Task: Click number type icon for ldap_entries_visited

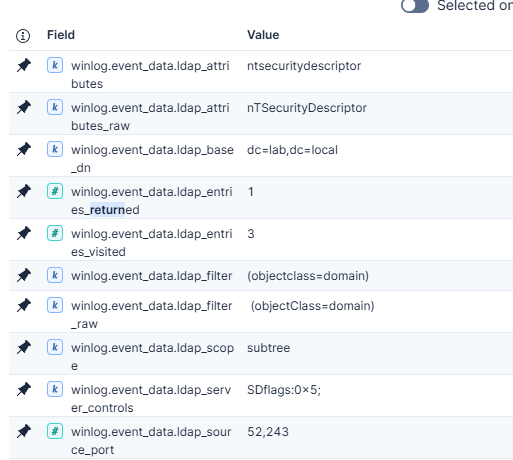Action: (55, 233)
